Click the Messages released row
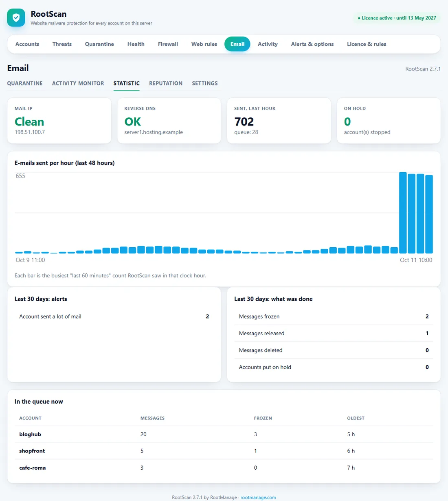448x501 pixels. point(334,333)
